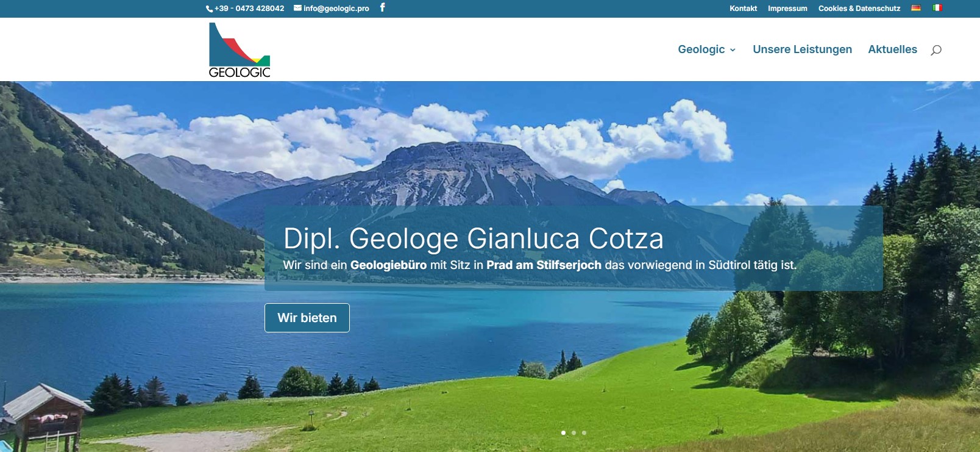
Task: Click the search magnifier icon
Action: coord(936,50)
